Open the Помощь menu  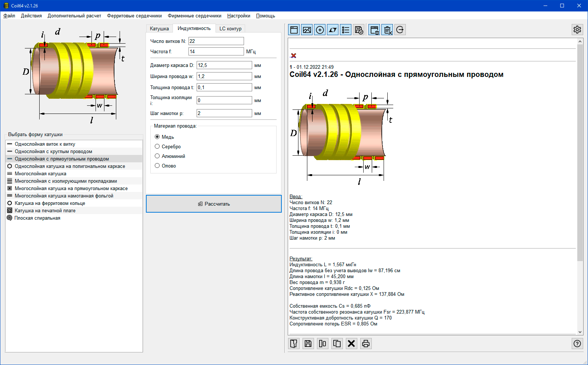coord(265,16)
